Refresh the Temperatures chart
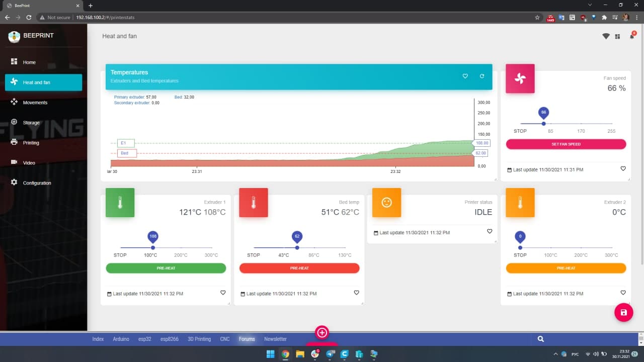The width and height of the screenshot is (644, 362). (482, 76)
